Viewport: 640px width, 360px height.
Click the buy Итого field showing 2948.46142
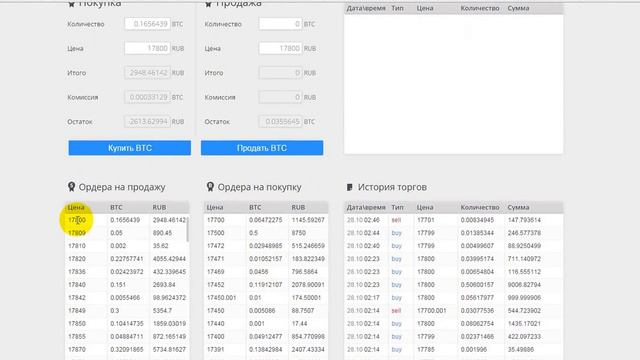click(x=147, y=73)
